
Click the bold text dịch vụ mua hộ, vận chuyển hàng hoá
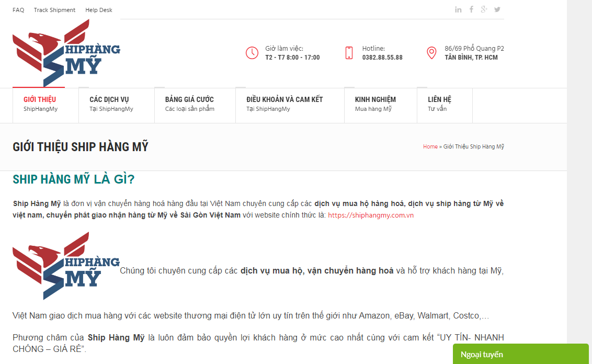pyautogui.click(x=317, y=271)
